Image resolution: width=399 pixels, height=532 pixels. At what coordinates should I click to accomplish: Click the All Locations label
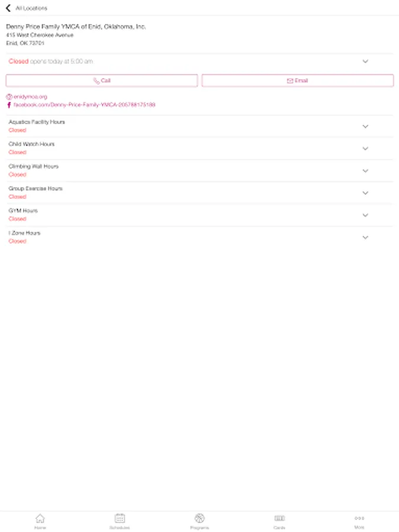[x=31, y=8]
